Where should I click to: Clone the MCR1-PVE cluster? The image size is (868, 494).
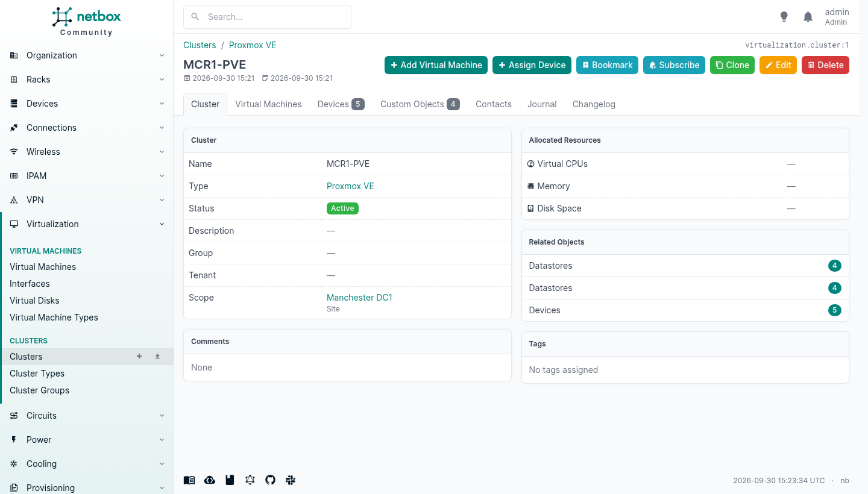click(732, 65)
